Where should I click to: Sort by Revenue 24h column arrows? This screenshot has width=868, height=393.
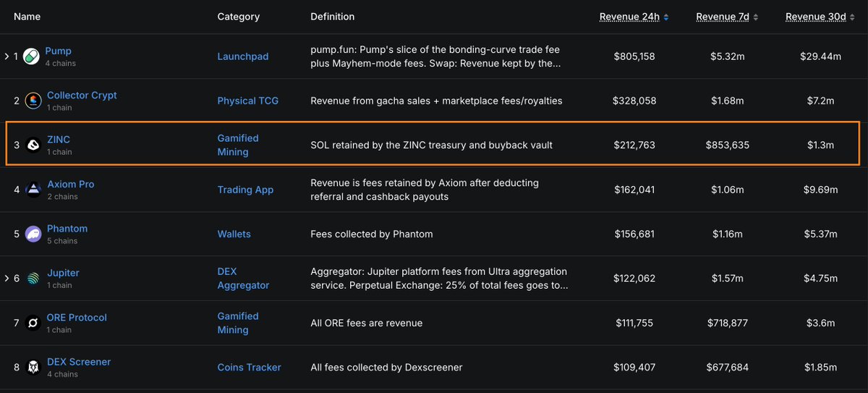pos(666,17)
